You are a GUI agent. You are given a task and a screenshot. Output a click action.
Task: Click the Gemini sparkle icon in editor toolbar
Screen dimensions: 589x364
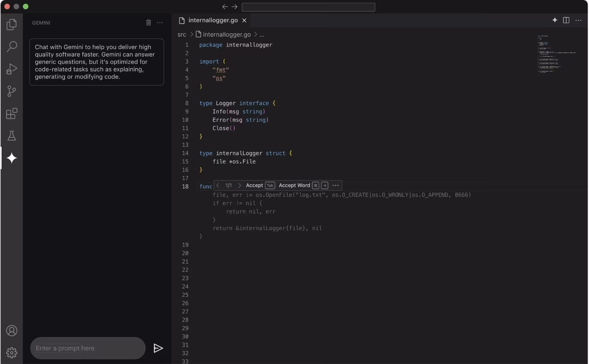coord(555,20)
